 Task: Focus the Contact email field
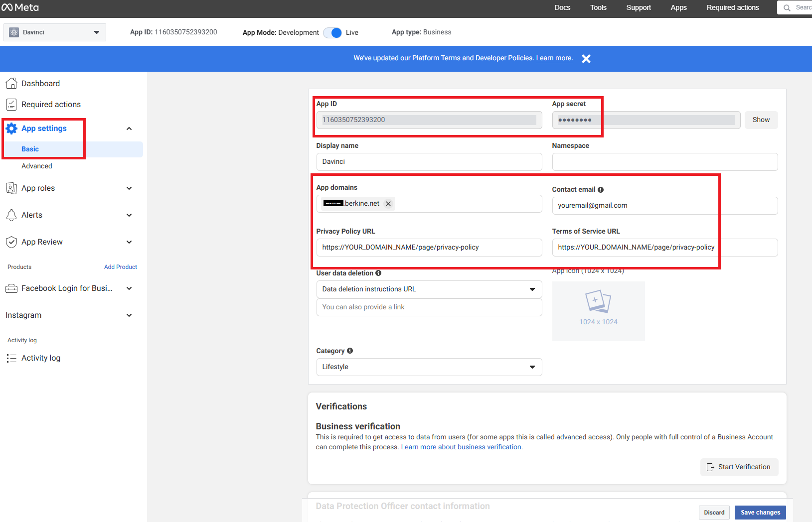tap(665, 206)
